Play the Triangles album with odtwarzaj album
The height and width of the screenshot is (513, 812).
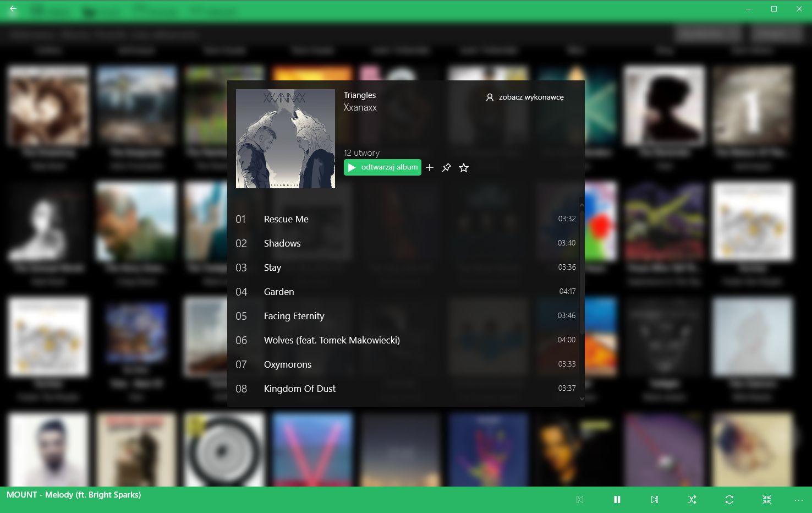382,167
